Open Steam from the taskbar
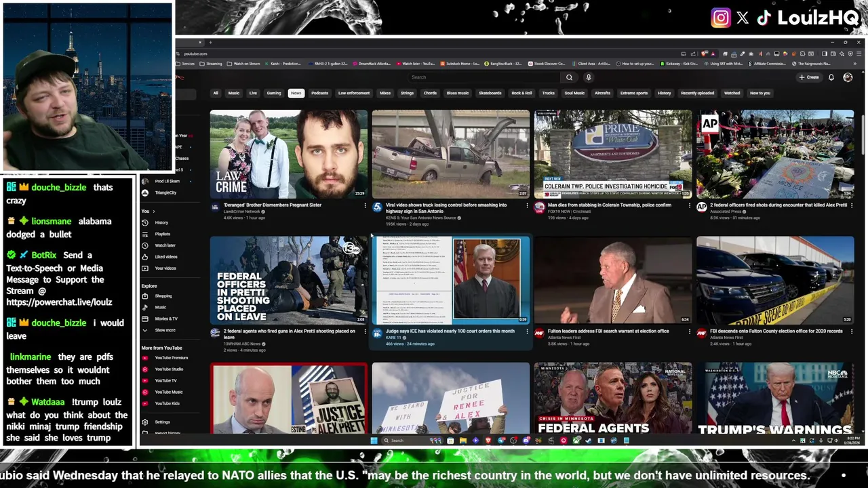The image size is (868, 488). tap(588, 441)
